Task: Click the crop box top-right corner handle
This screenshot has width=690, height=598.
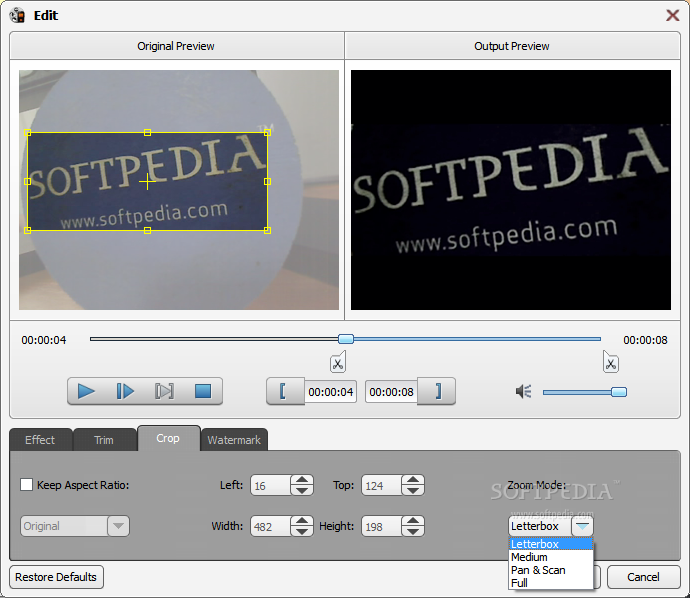Action: (x=267, y=132)
